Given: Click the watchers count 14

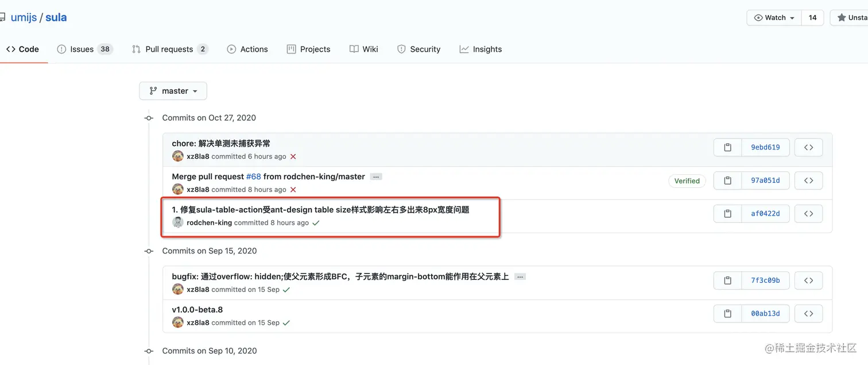Looking at the screenshot, I should pos(812,18).
